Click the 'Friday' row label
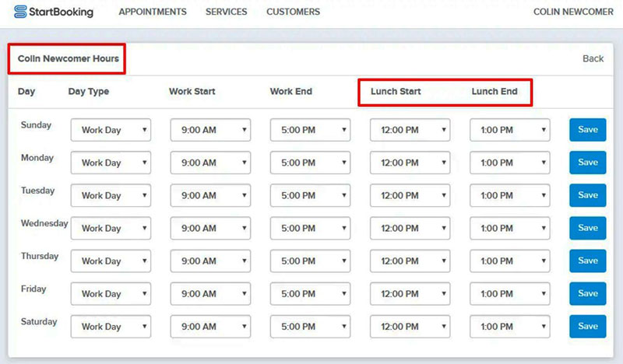 [33, 289]
